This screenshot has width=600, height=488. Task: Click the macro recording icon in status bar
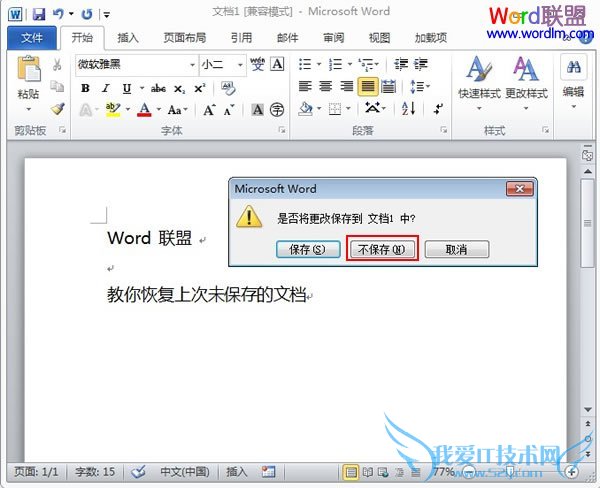(x=268, y=472)
